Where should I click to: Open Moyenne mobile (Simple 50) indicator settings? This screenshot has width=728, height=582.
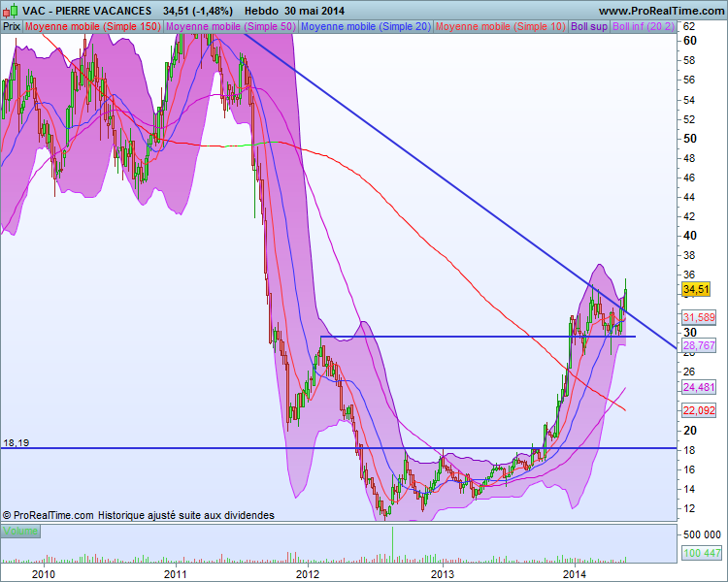pos(231,26)
